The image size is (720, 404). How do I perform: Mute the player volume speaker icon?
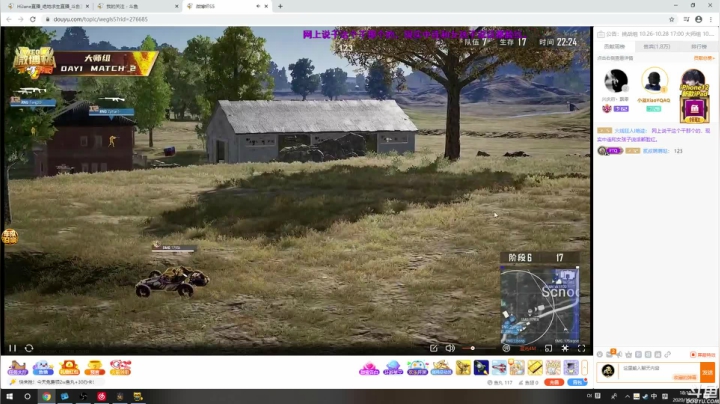tap(450, 348)
